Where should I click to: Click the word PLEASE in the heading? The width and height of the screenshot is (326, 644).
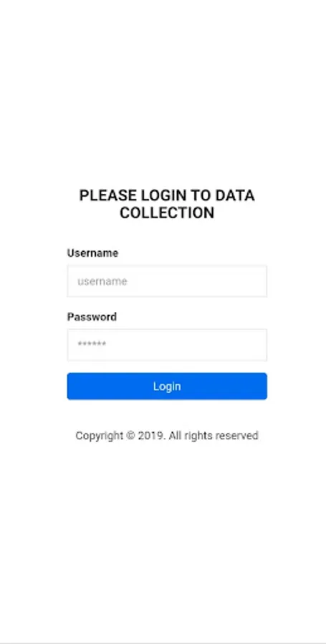108,195
